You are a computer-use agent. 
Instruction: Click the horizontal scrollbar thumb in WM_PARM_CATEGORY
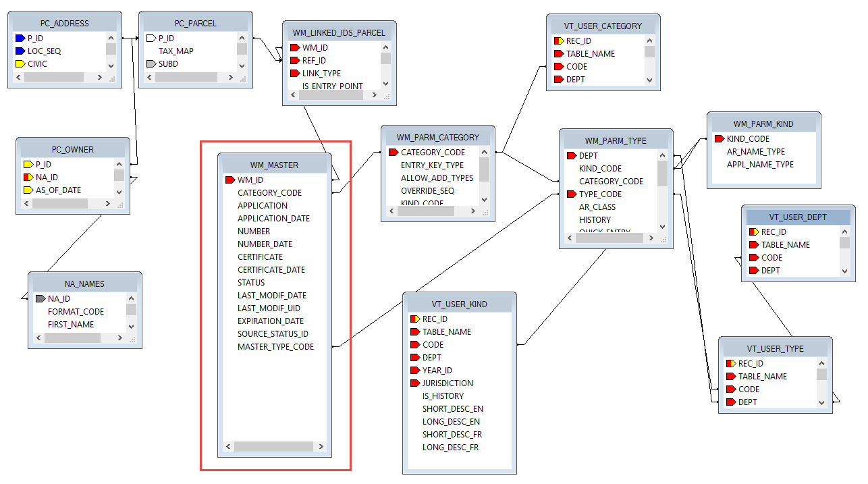click(425, 211)
